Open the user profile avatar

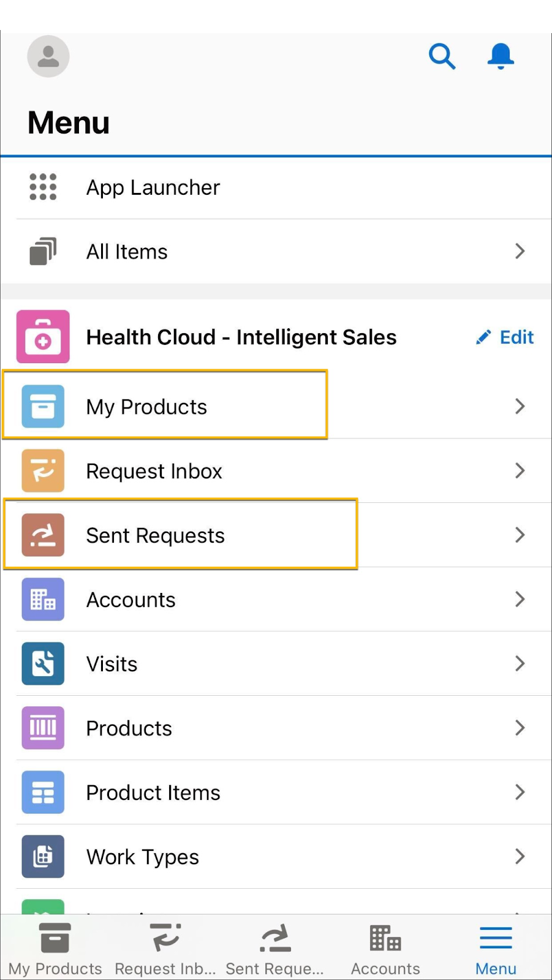pyautogui.click(x=48, y=56)
